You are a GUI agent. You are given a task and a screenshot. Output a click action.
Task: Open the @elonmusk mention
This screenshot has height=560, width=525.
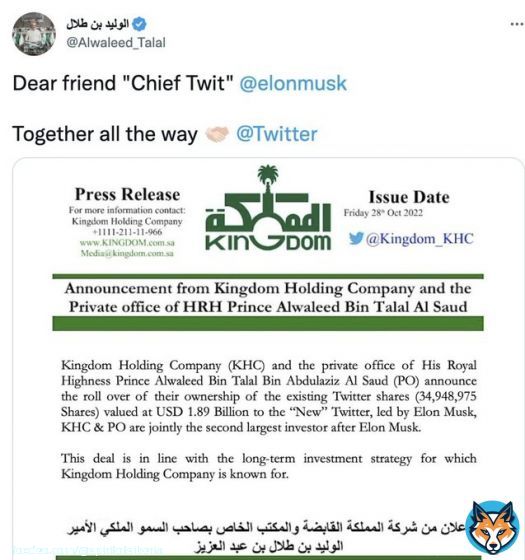pyautogui.click(x=293, y=83)
